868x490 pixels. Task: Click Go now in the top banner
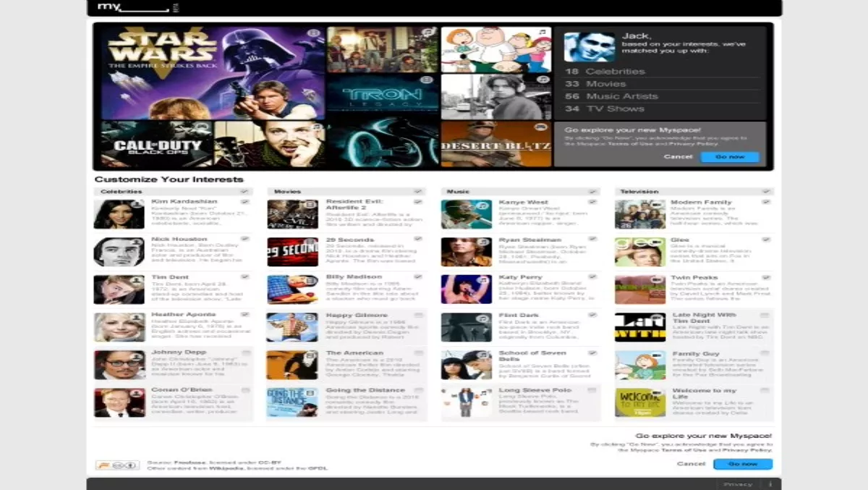point(730,157)
